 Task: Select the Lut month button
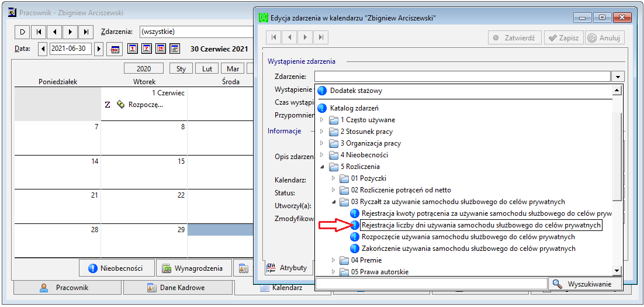click(207, 68)
